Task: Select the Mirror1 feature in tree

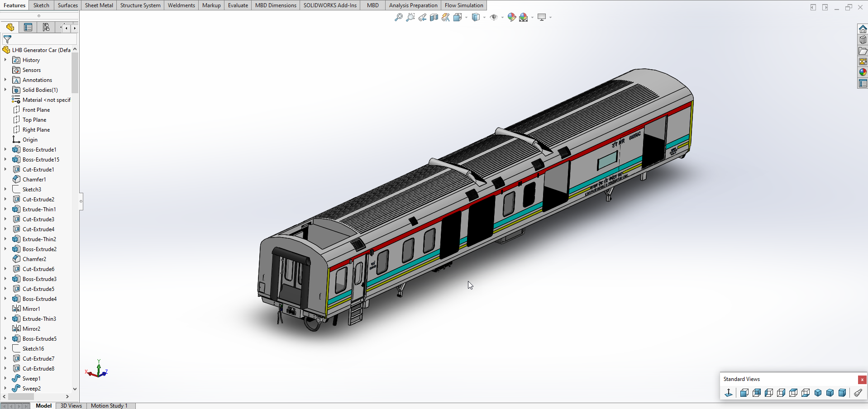Action: tap(31, 309)
